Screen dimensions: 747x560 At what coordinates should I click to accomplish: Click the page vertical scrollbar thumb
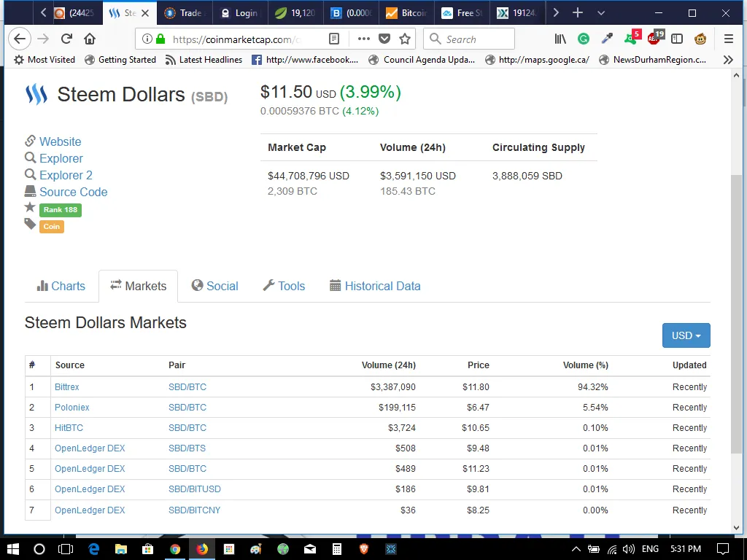[737, 314]
